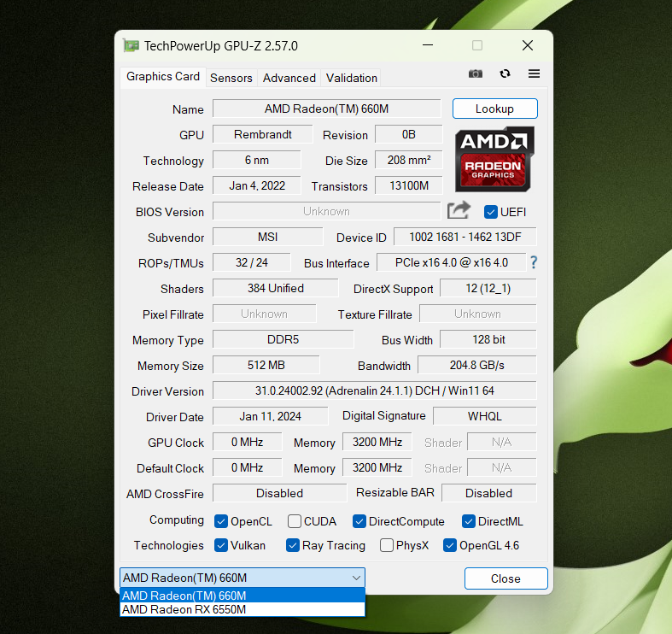Screen dimensions: 672x634
Task: Click the Texture Fillrate Unknown field
Action: (x=478, y=314)
